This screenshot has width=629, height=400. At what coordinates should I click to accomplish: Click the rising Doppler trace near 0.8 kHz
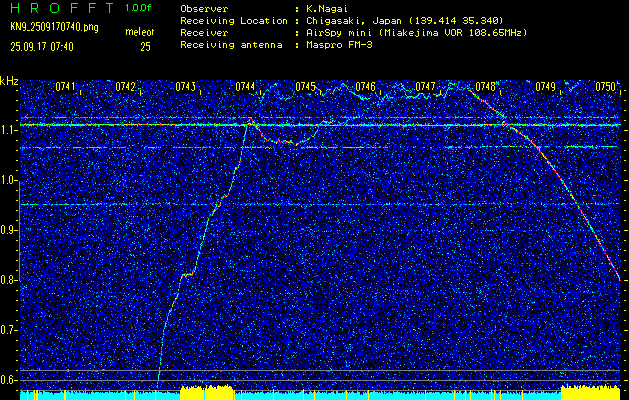[x=187, y=275]
